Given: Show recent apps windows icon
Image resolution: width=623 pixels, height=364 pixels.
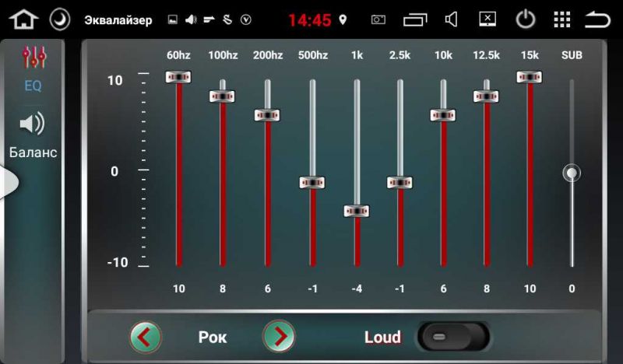Looking at the screenshot, I should (415, 19).
